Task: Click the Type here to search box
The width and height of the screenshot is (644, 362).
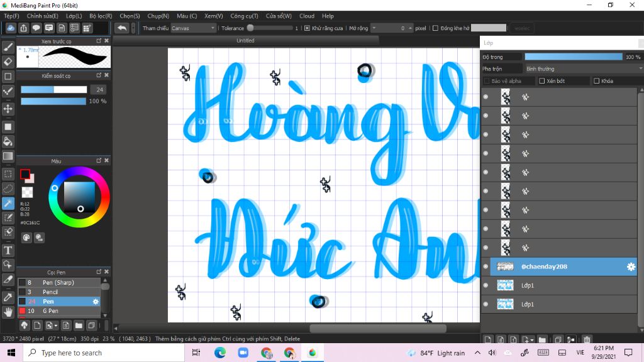Action: point(104,353)
